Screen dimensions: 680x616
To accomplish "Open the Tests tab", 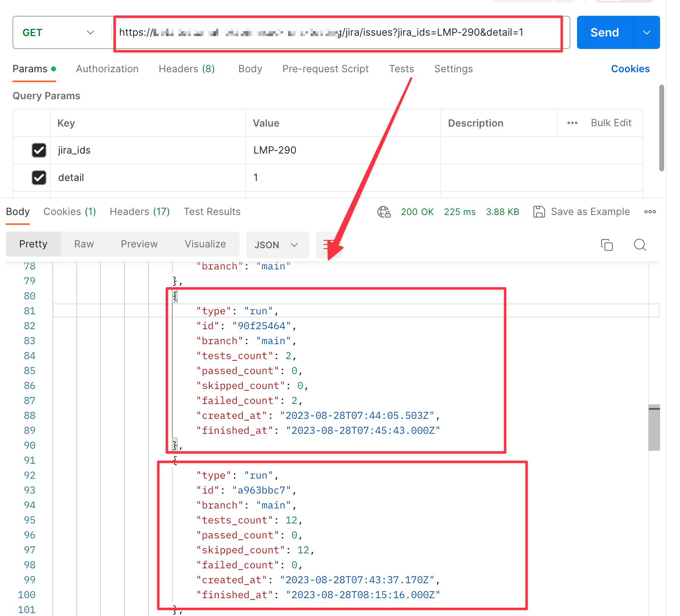I will 401,69.
